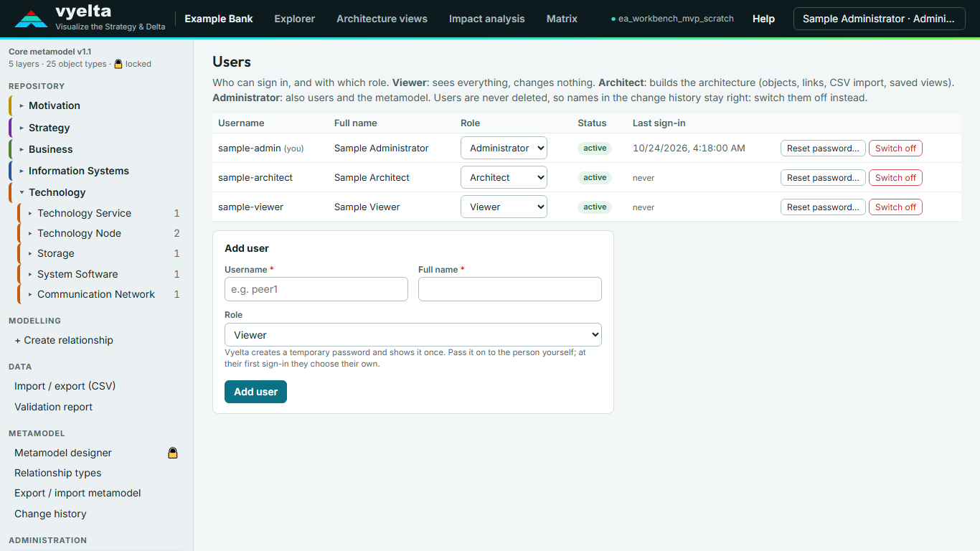980x551 pixels.
Task: Click the lock icon in Core metamodel header
Action: (118, 64)
